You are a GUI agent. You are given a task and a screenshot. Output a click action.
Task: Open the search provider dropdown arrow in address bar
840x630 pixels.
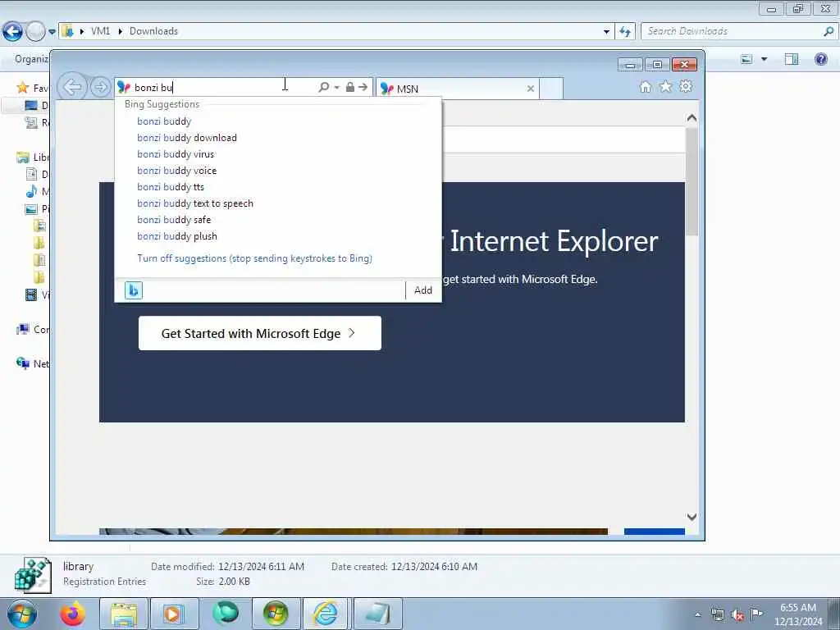click(337, 87)
